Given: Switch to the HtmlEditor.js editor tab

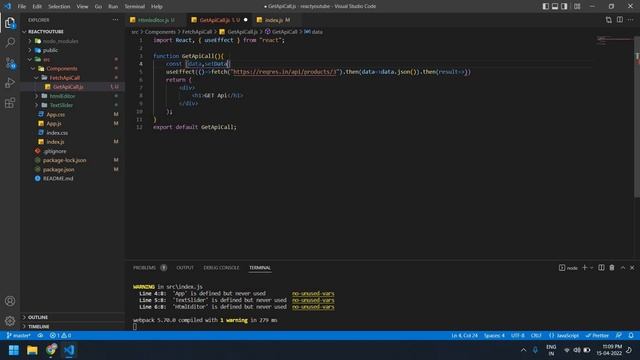Looking at the screenshot, I should (x=156, y=20).
